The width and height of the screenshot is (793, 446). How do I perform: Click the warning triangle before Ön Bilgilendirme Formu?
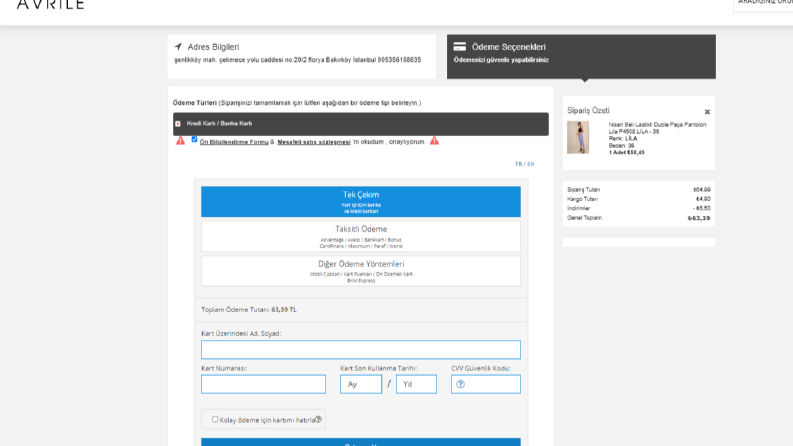(180, 141)
